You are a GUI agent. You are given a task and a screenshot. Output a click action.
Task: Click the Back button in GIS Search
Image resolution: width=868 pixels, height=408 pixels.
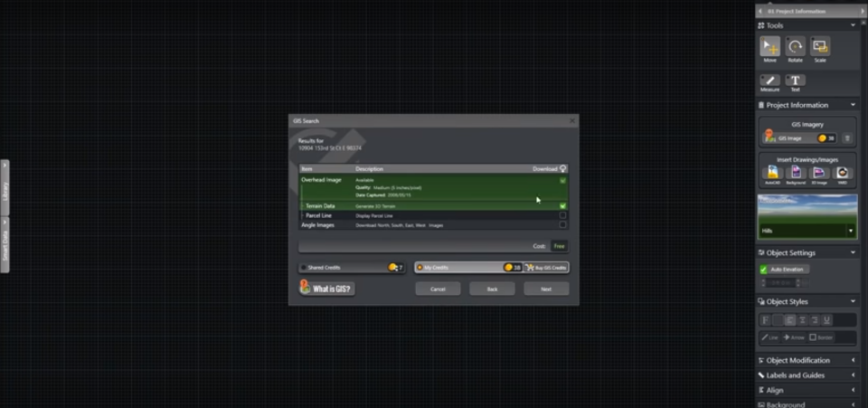[x=492, y=289]
